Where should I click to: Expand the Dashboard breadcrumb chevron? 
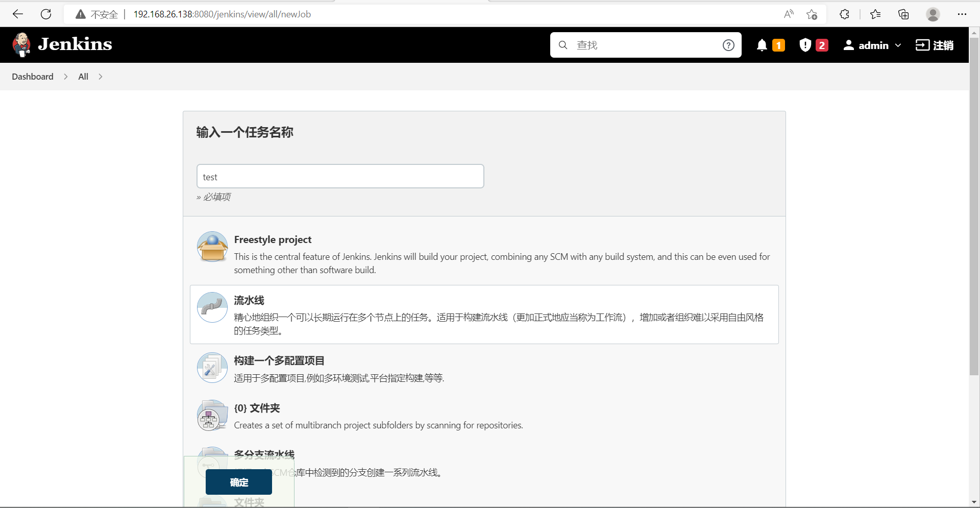66,77
